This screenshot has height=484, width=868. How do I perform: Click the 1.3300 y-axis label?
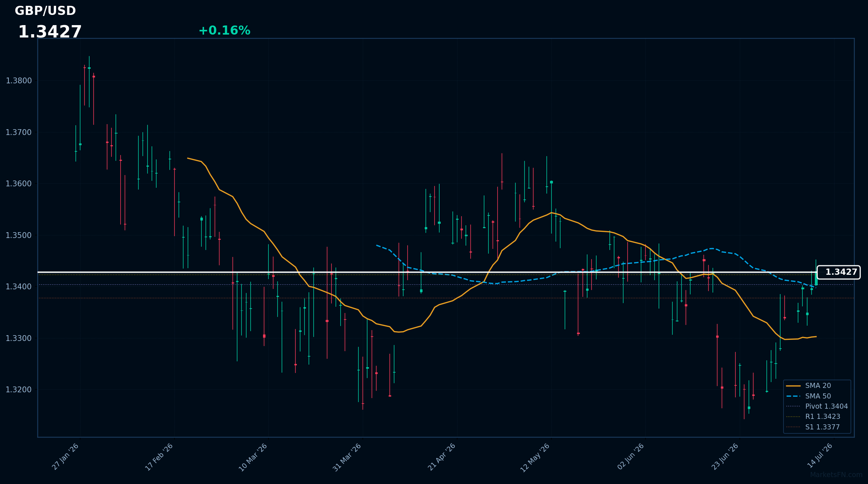click(x=19, y=338)
